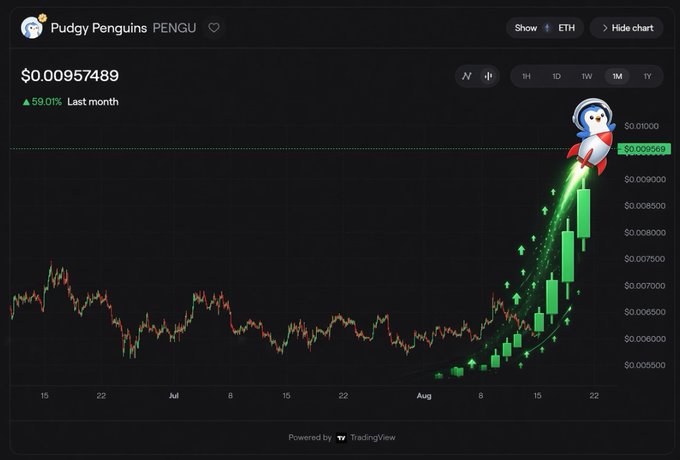Switch to line chart view
Screen dimensions: 680x460
pyautogui.click(x=467, y=76)
